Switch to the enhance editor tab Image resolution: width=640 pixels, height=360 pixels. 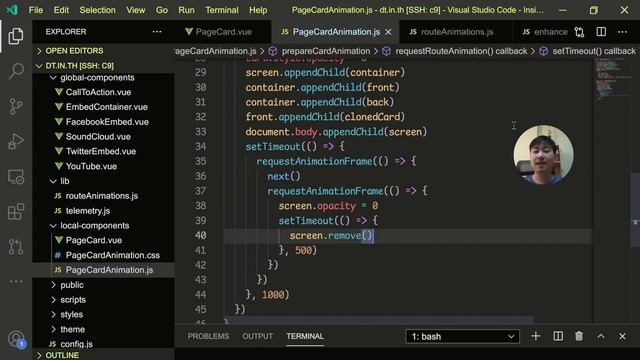click(545, 32)
